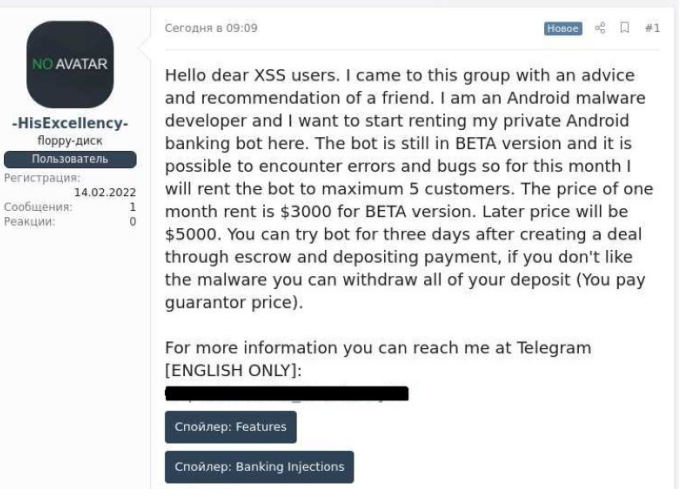Click the 'Пользователь' user role badge
Viewport: 680px width, 499px height.
point(70,159)
